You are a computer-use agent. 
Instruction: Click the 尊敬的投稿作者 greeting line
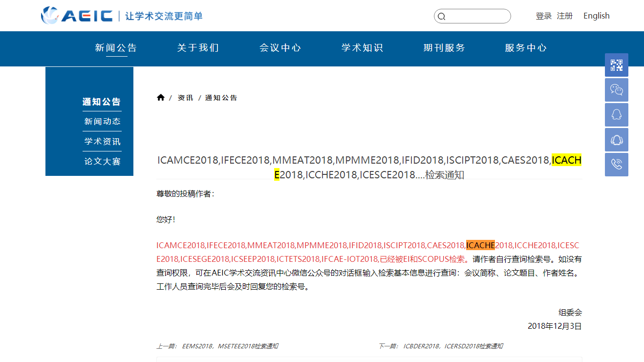tap(185, 194)
